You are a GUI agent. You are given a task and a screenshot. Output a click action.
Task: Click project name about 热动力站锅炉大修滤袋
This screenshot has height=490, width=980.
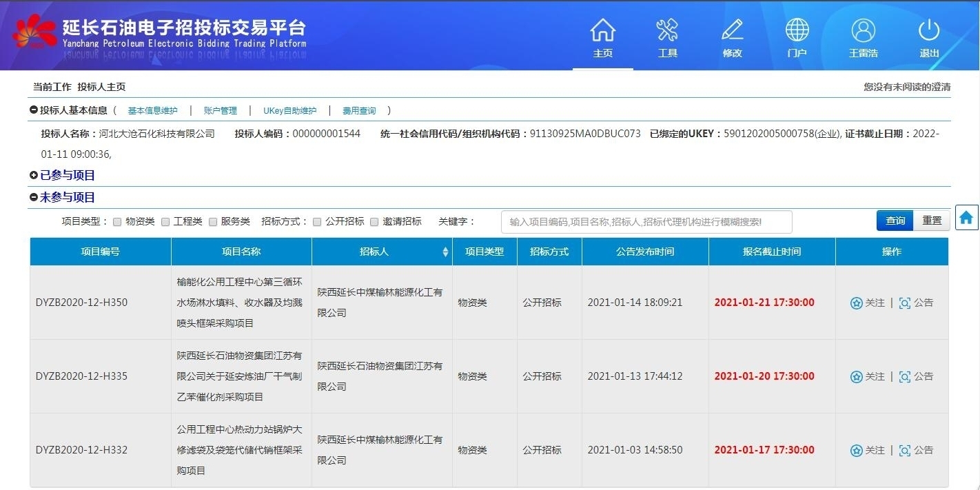pyautogui.click(x=239, y=450)
